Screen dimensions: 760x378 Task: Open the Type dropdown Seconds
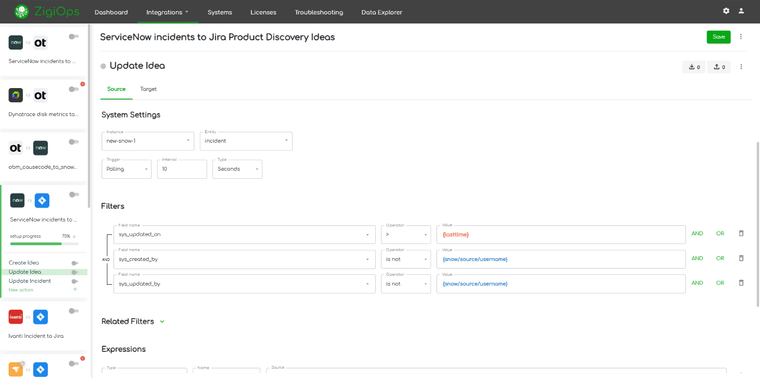point(238,169)
